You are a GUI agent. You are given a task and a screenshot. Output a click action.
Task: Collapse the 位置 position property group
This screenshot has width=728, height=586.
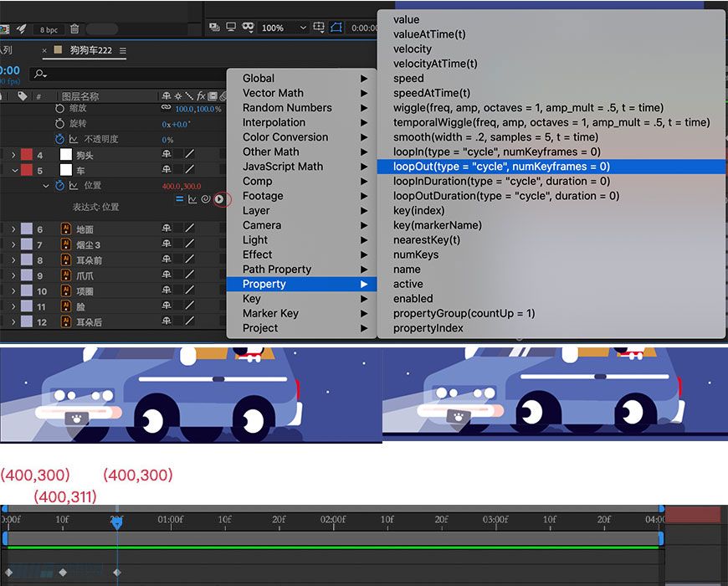45,186
